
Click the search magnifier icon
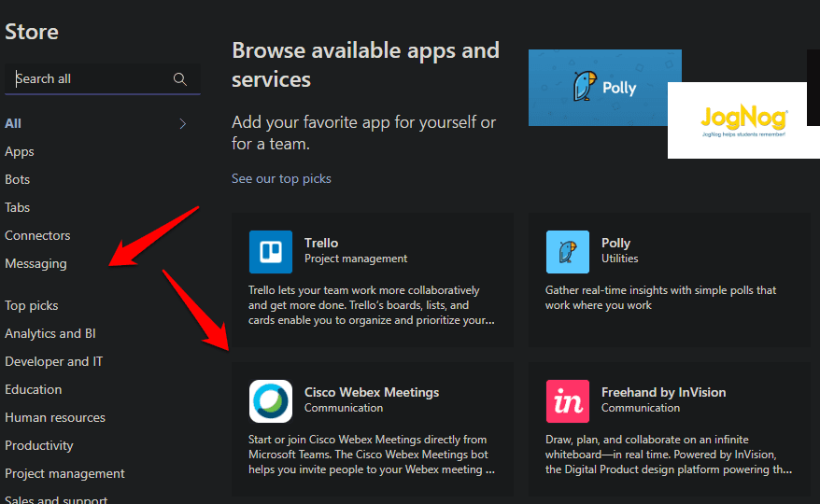tap(180, 79)
